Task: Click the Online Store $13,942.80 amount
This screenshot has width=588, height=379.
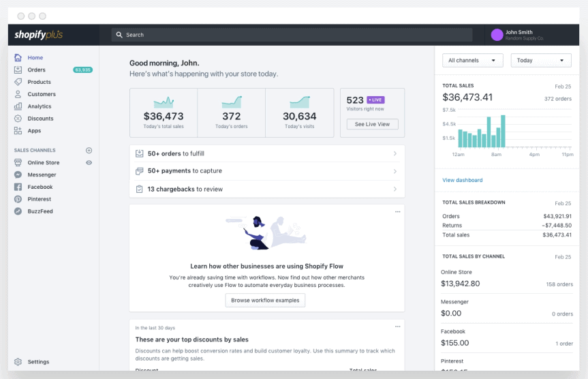Action: coord(460,284)
